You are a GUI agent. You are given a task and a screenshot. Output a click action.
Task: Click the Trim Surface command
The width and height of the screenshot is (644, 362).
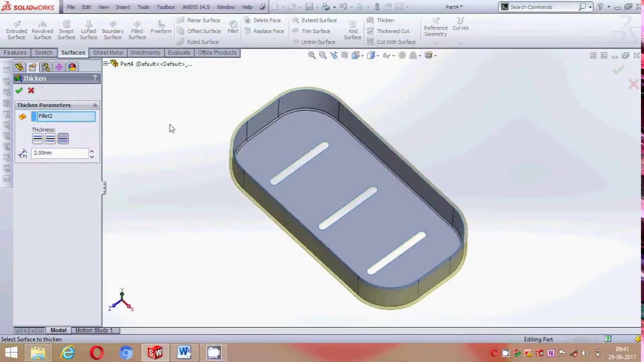pos(310,31)
